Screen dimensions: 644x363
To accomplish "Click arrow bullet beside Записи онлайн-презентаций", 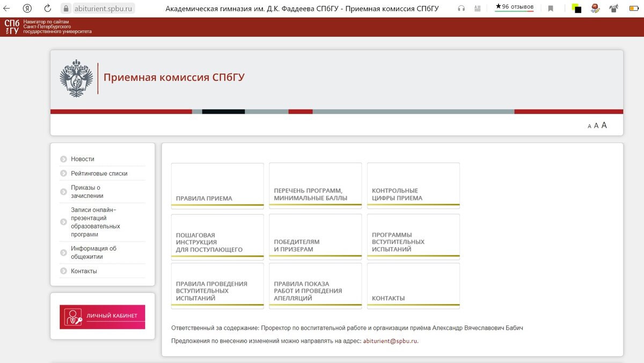I will [63, 222].
